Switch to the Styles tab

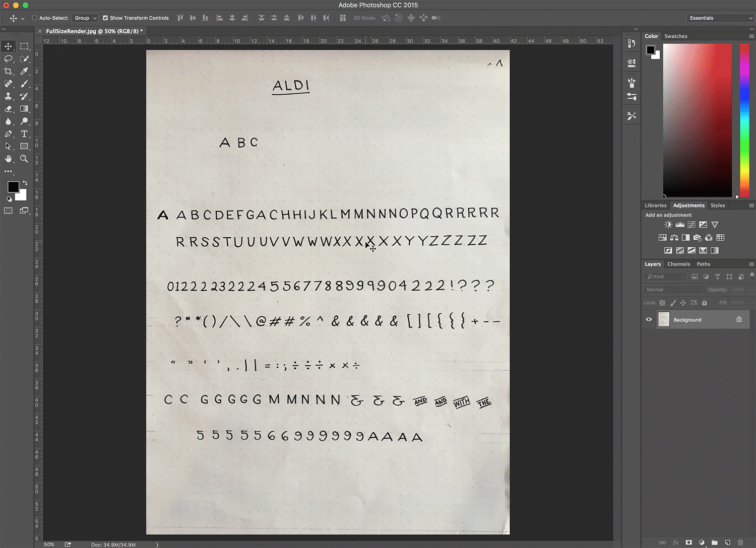[x=718, y=205]
